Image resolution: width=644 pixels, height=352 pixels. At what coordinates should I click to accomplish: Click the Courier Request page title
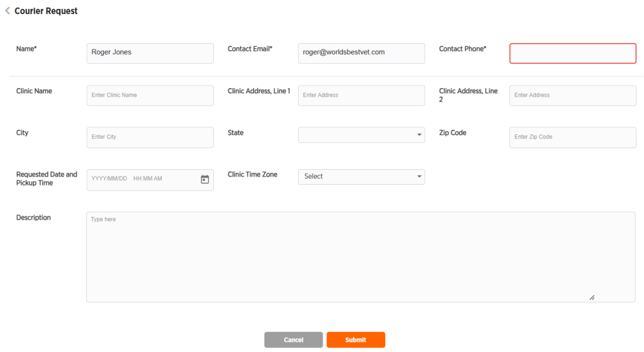click(46, 11)
